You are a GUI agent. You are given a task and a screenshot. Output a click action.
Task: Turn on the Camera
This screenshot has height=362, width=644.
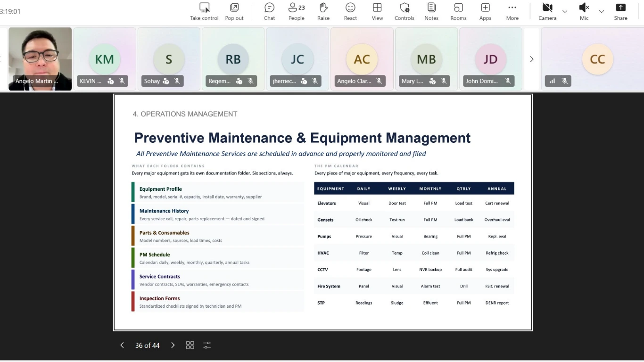547,12
